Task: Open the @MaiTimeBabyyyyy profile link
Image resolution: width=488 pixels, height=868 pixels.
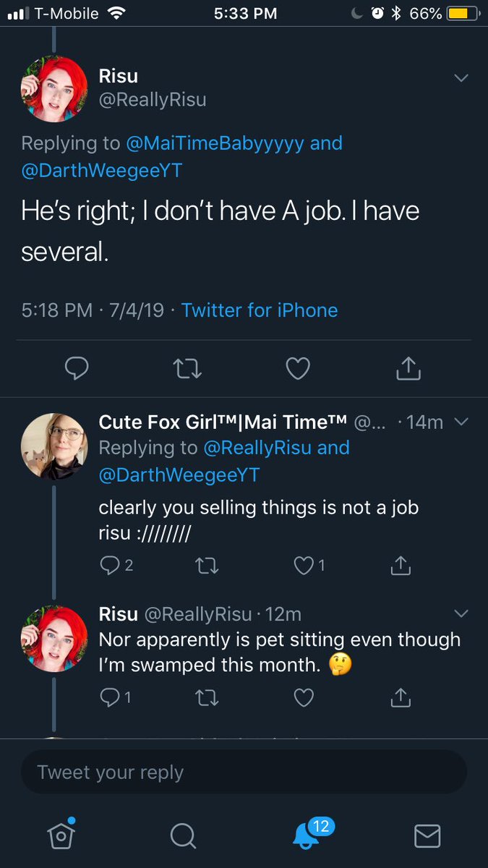Action: click(215, 143)
